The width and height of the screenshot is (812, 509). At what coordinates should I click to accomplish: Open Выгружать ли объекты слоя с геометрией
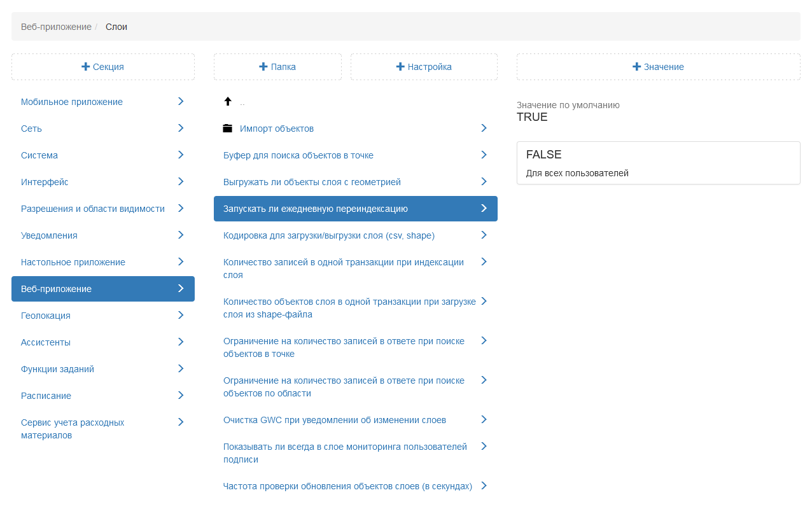point(312,182)
